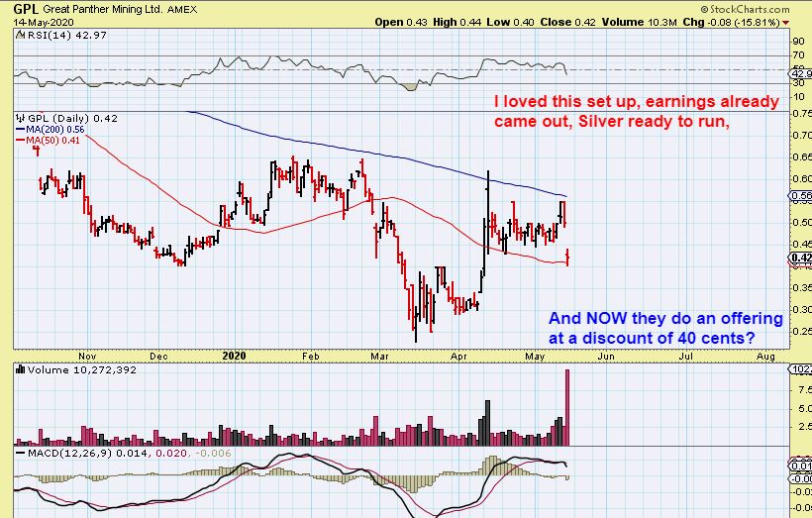Click the blue MA(200) legend line swatch
The width and height of the screenshot is (812, 518).
point(20,130)
